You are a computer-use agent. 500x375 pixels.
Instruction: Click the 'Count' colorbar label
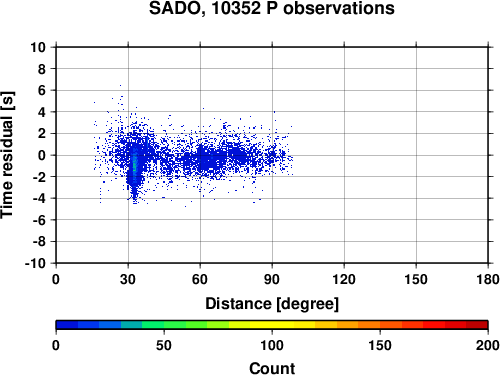click(x=272, y=368)
